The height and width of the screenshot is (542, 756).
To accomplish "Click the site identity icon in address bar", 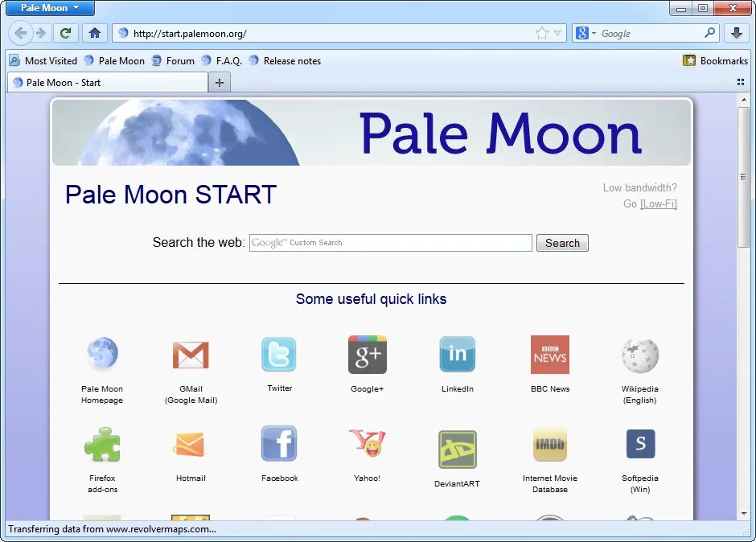I will pyautogui.click(x=123, y=33).
